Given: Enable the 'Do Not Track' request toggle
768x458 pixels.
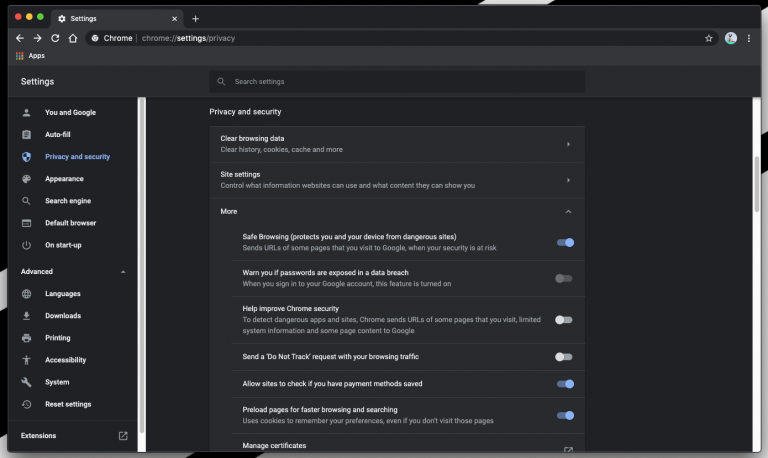Looking at the screenshot, I should tap(564, 356).
